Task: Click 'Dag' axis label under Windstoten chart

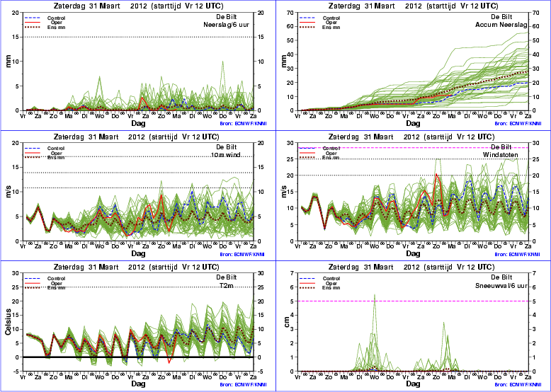Action: 413,254
